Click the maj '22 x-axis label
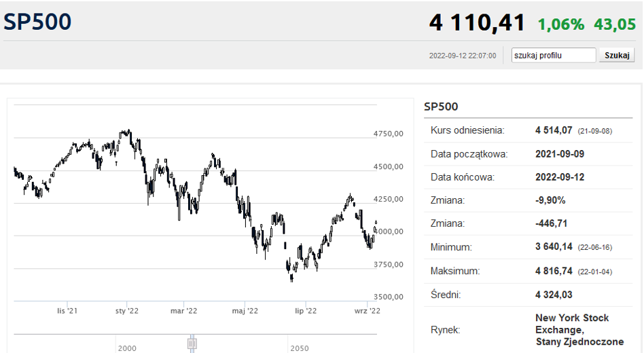644x353 pixels. [x=245, y=311]
